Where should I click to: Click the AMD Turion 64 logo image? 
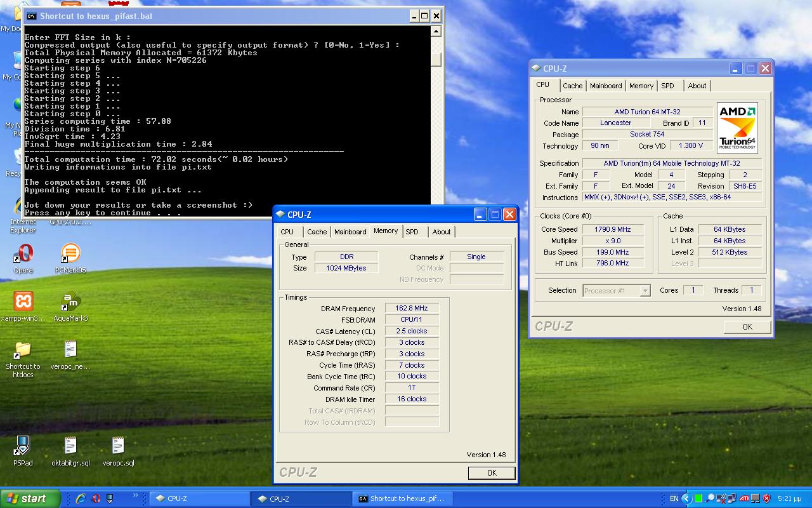pyautogui.click(x=737, y=128)
